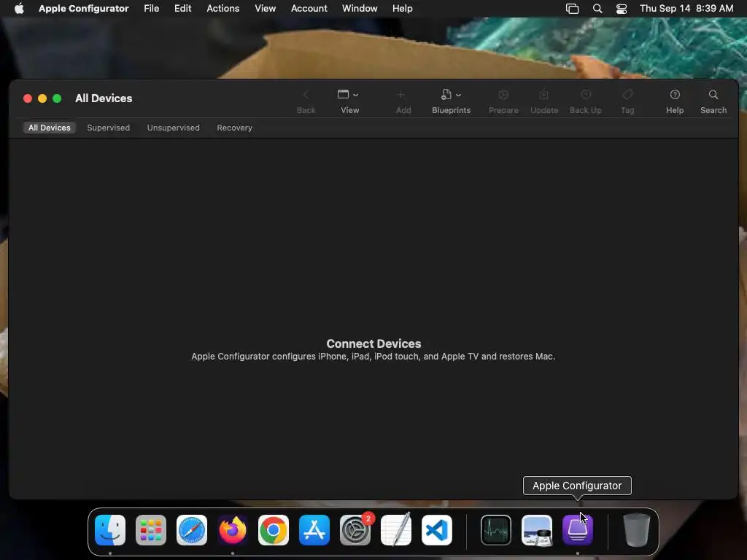Open the Account menu
Image resolution: width=747 pixels, height=560 pixels.
309,8
